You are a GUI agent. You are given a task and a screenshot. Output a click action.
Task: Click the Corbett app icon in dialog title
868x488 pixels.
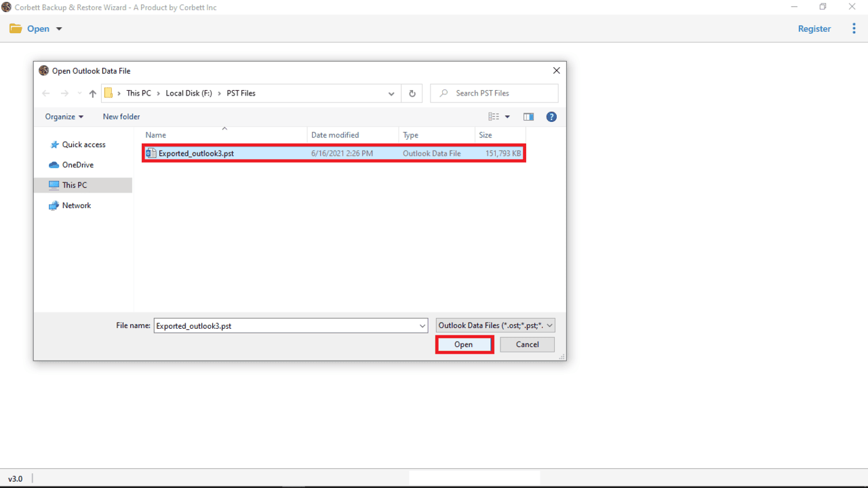[44, 70]
